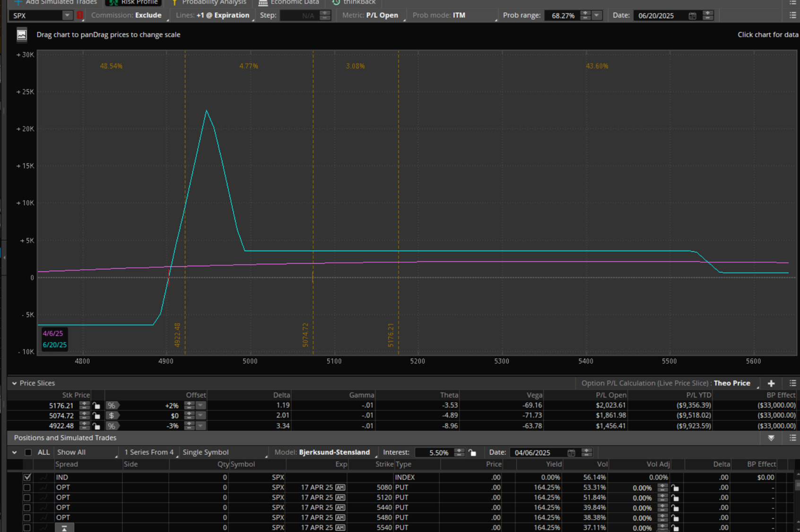Change the Bjerksund-Stensland pricing model

[334, 453]
